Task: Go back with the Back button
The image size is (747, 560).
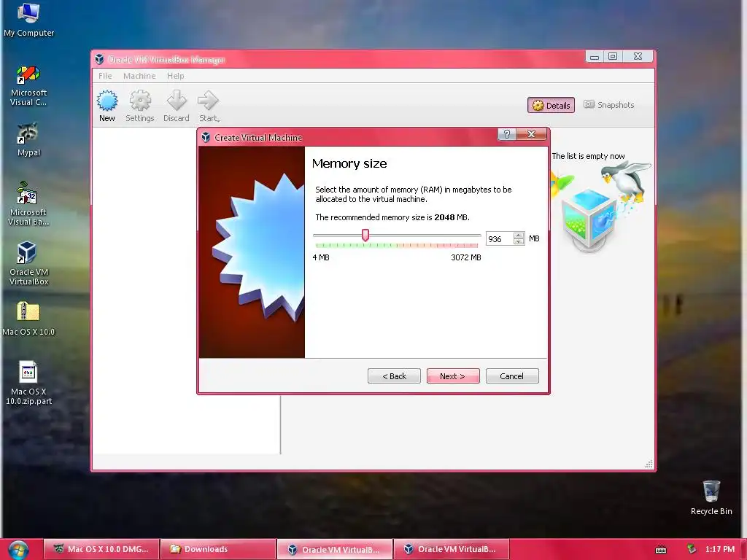Action: tap(394, 376)
